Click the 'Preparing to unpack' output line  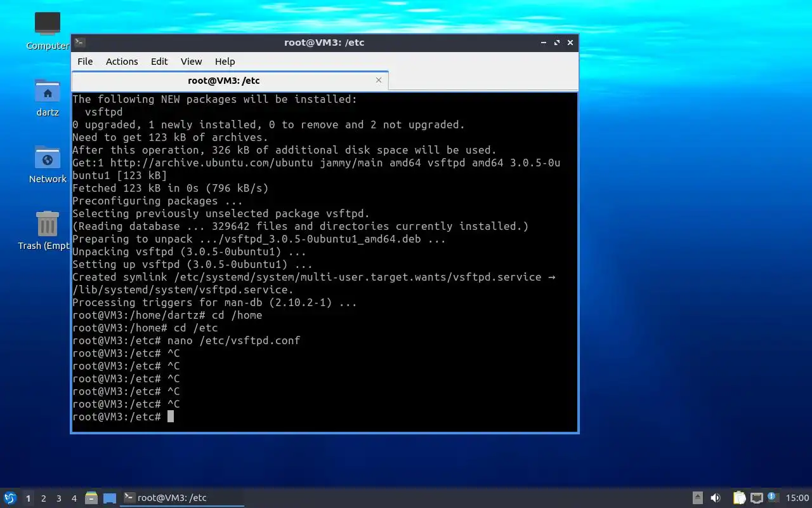[x=259, y=239]
